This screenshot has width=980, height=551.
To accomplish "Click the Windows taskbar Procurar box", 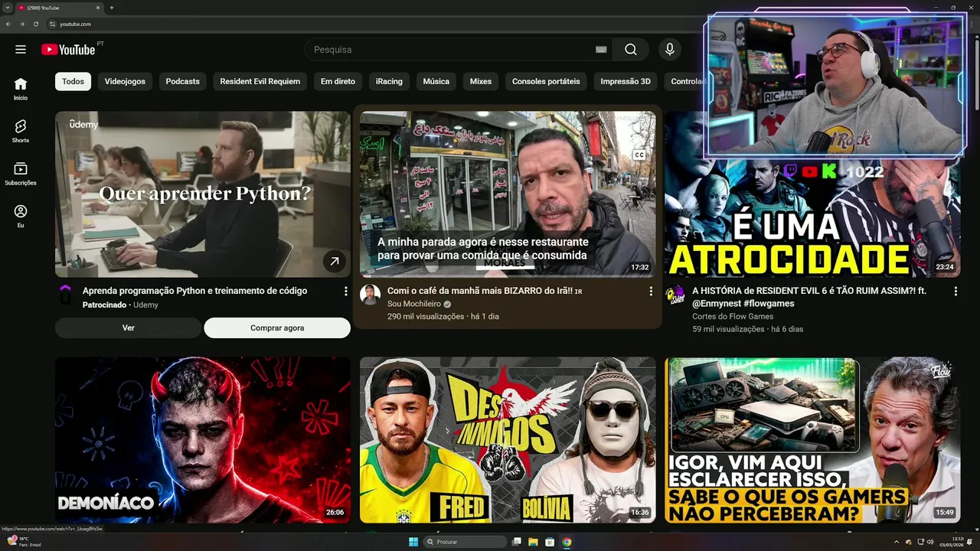I will 465,542.
